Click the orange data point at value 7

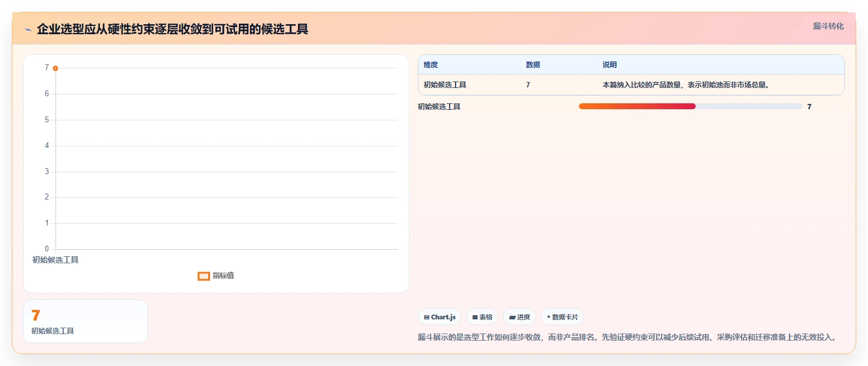[x=55, y=68]
